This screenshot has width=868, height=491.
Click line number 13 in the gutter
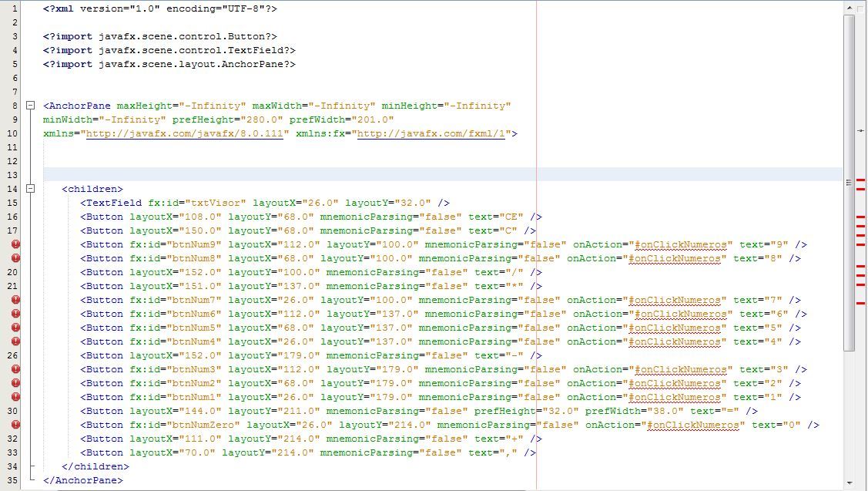click(x=12, y=175)
